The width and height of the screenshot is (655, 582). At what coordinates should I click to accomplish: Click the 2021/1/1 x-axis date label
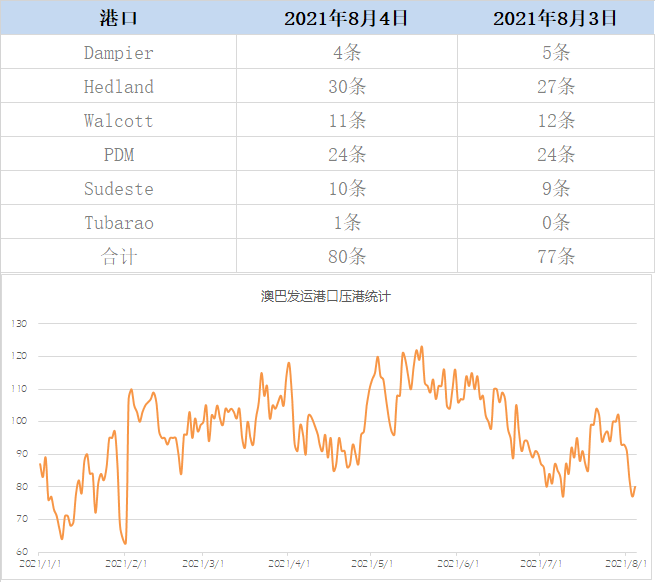40,564
